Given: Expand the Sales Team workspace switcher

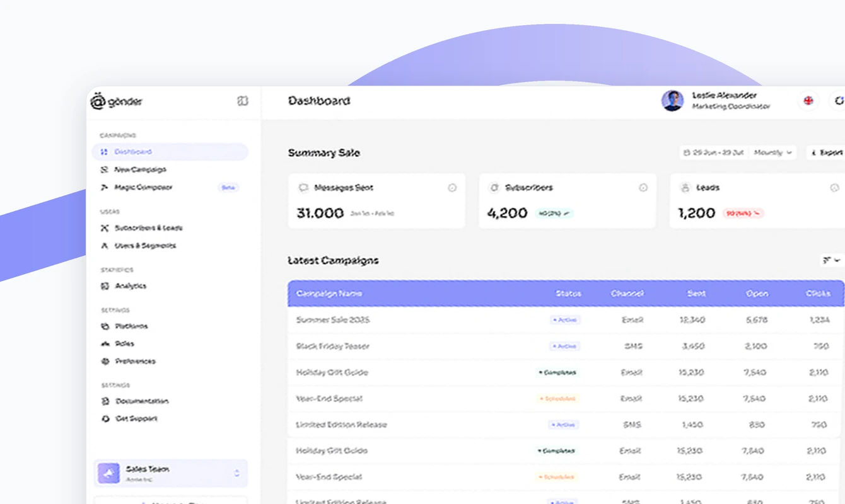Looking at the screenshot, I should [x=171, y=473].
